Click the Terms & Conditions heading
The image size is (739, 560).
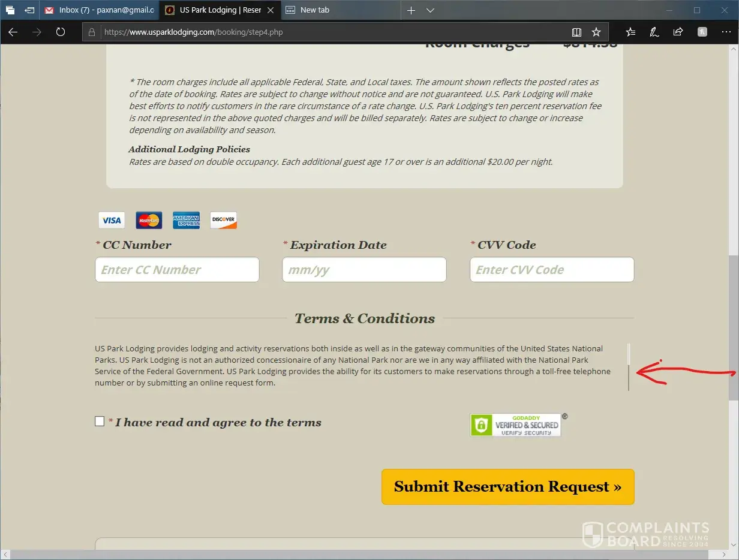(x=364, y=318)
